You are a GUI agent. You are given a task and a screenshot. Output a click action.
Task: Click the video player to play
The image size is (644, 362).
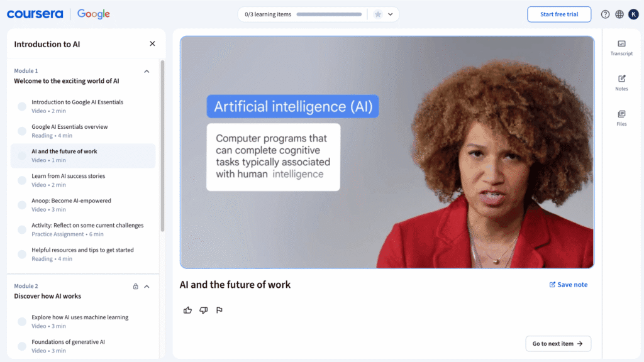(387, 152)
